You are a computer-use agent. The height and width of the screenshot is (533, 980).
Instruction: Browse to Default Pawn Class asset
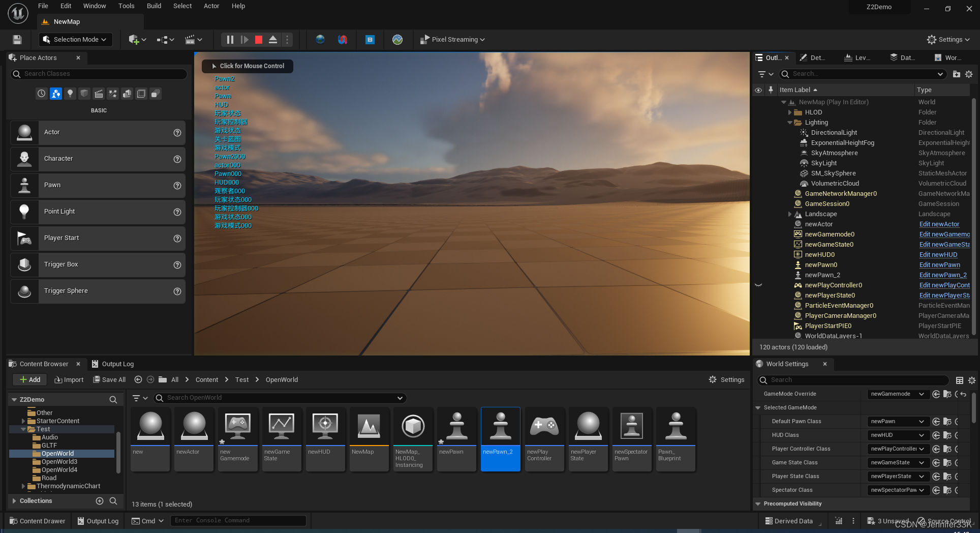(x=947, y=422)
